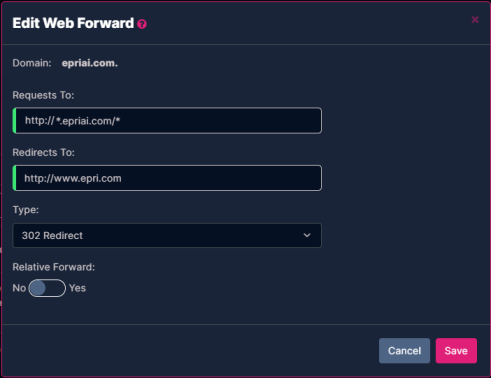Click the Redirects To label

(x=44, y=153)
